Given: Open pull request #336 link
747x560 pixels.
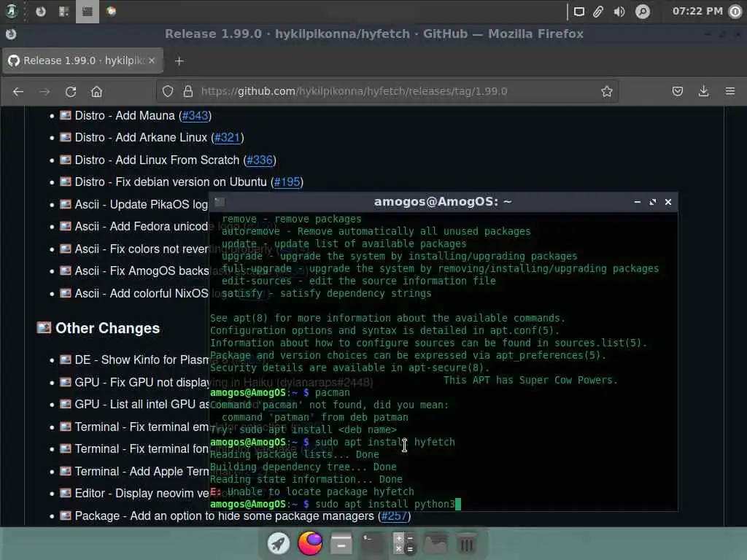Looking at the screenshot, I should click(x=260, y=160).
